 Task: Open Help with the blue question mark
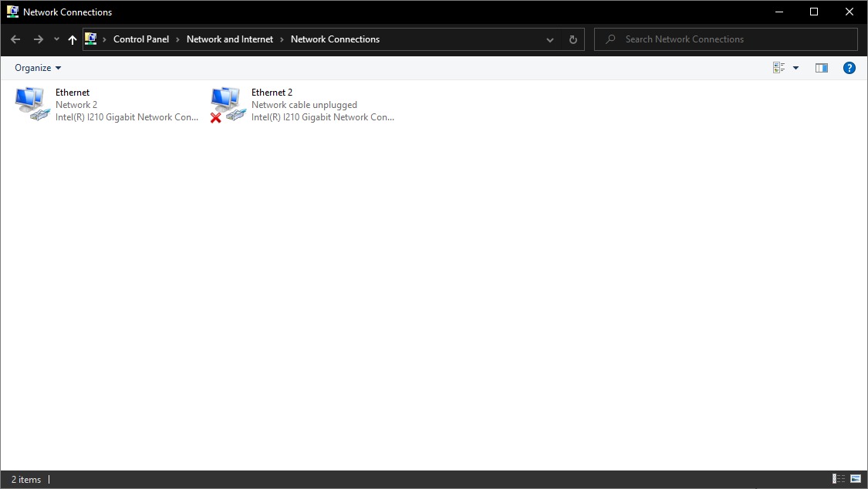tap(849, 68)
